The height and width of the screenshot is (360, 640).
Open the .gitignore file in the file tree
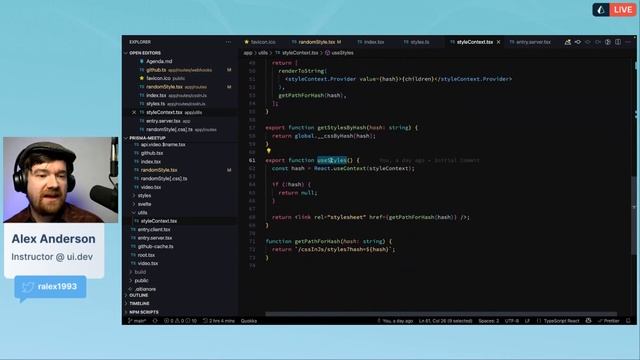pos(145,289)
